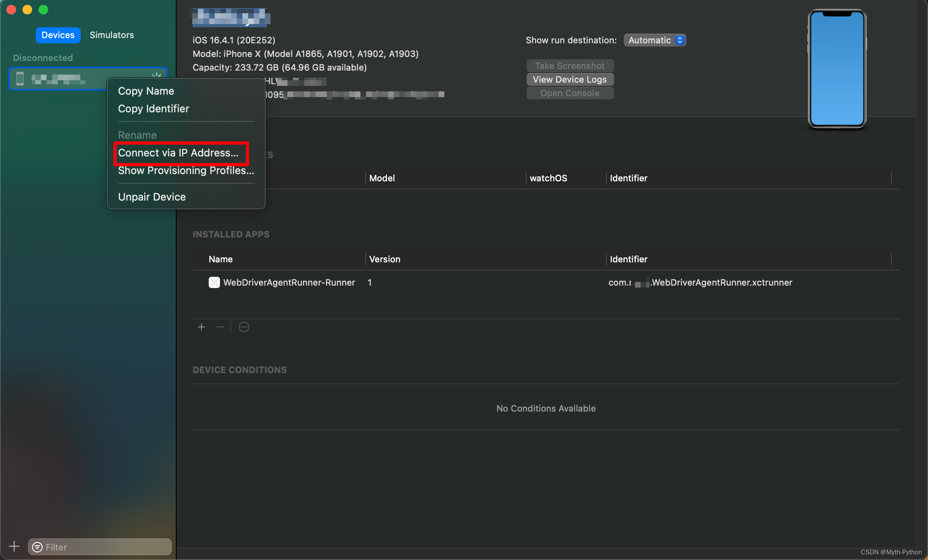Open the Automatic run destination dropdown
This screenshot has width=928, height=560.
click(x=655, y=40)
